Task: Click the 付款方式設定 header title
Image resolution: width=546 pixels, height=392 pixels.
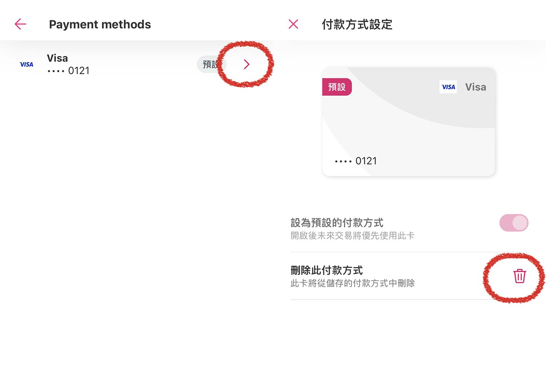Action: 357,24
